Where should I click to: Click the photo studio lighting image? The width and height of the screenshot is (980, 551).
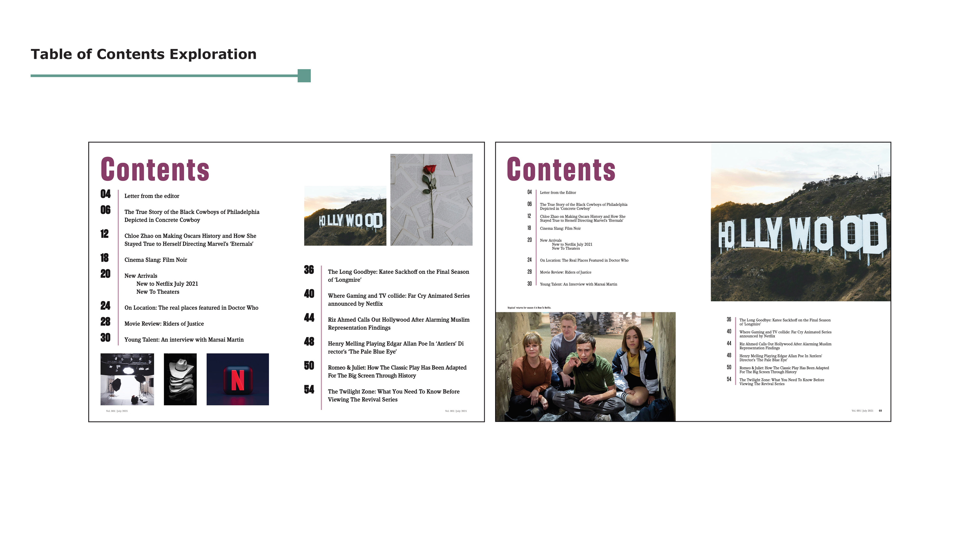127,379
